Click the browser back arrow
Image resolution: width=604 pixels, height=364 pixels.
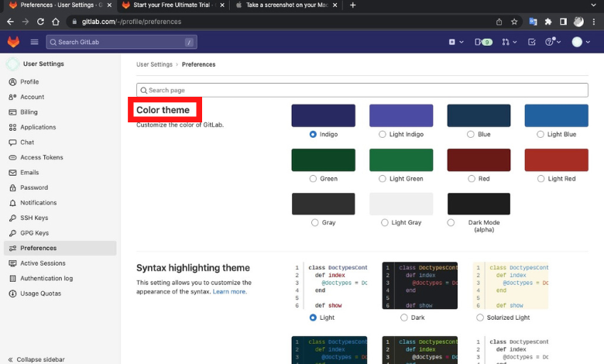[10, 22]
